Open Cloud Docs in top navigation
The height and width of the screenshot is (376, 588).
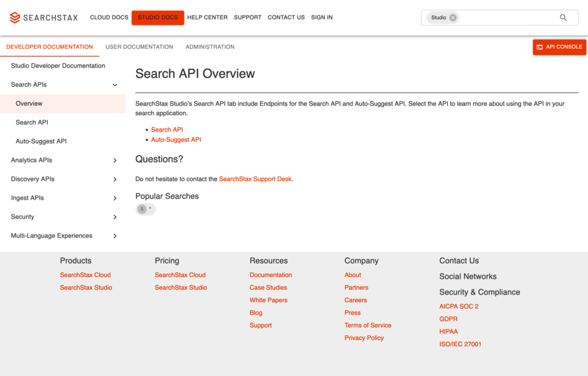(109, 18)
